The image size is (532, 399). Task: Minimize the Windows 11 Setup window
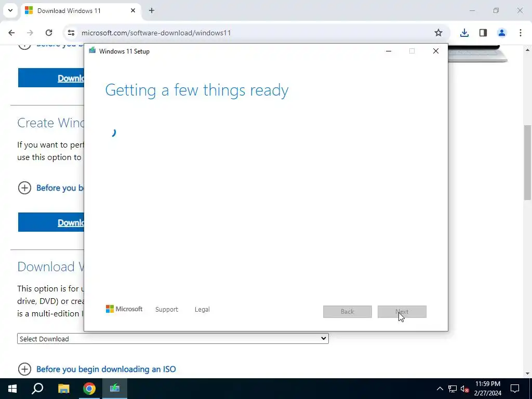[x=389, y=51]
